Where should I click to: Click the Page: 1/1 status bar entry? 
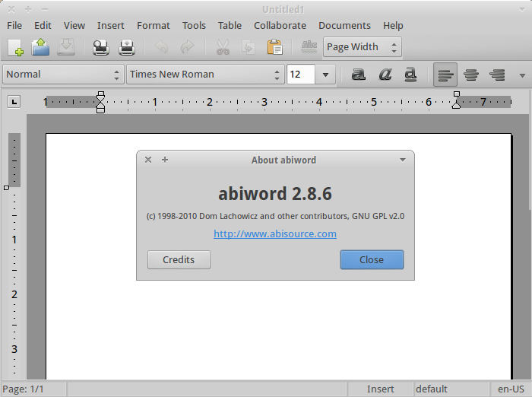33,389
